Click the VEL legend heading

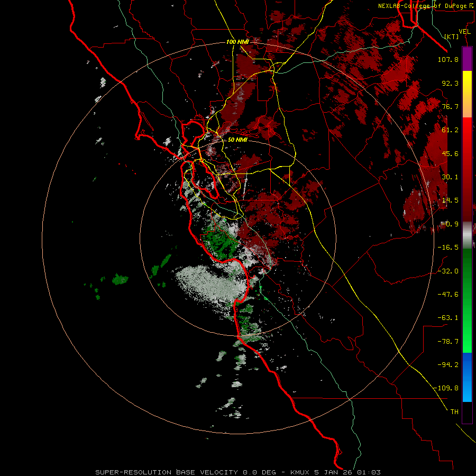[x=464, y=31]
